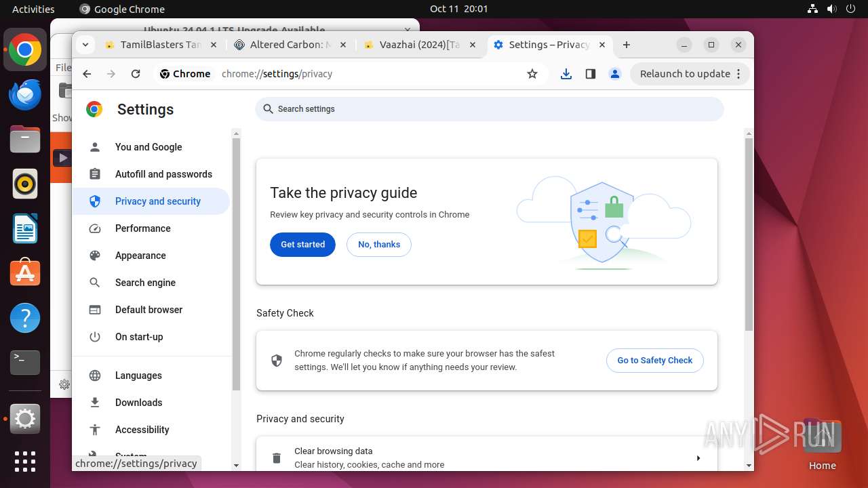Click the Search engine magnifier icon
The image size is (868, 488).
[x=95, y=283]
